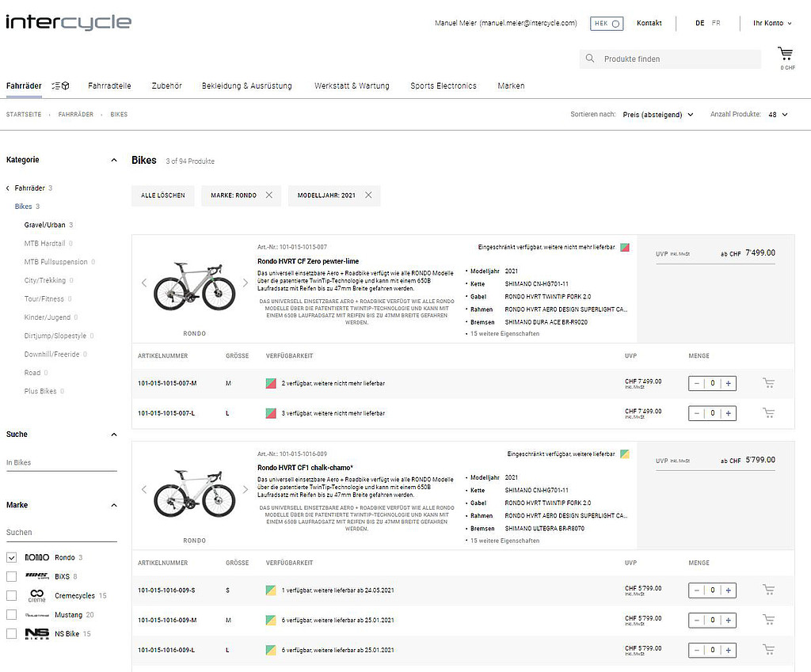Open the Anzahl Produkte 48 dropdown
Screen dimensions: 811x672
[778, 115]
